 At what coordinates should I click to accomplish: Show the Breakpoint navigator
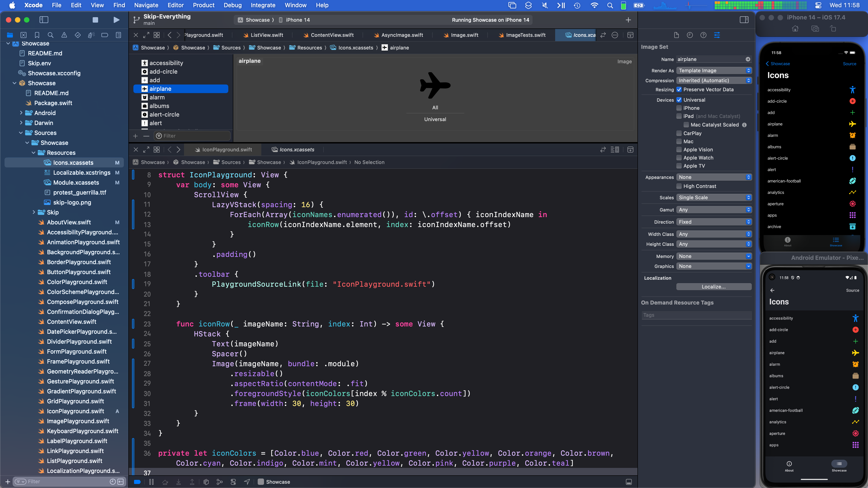[105, 35]
